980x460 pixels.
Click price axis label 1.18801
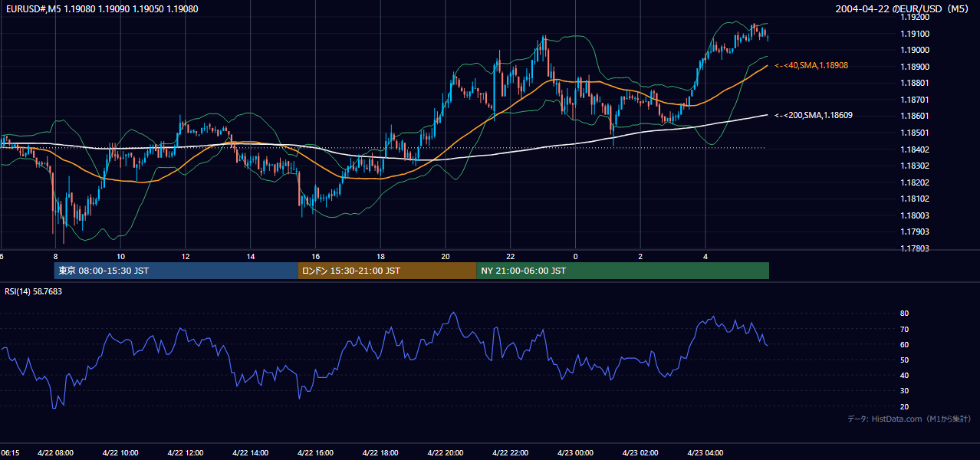click(915, 83)
